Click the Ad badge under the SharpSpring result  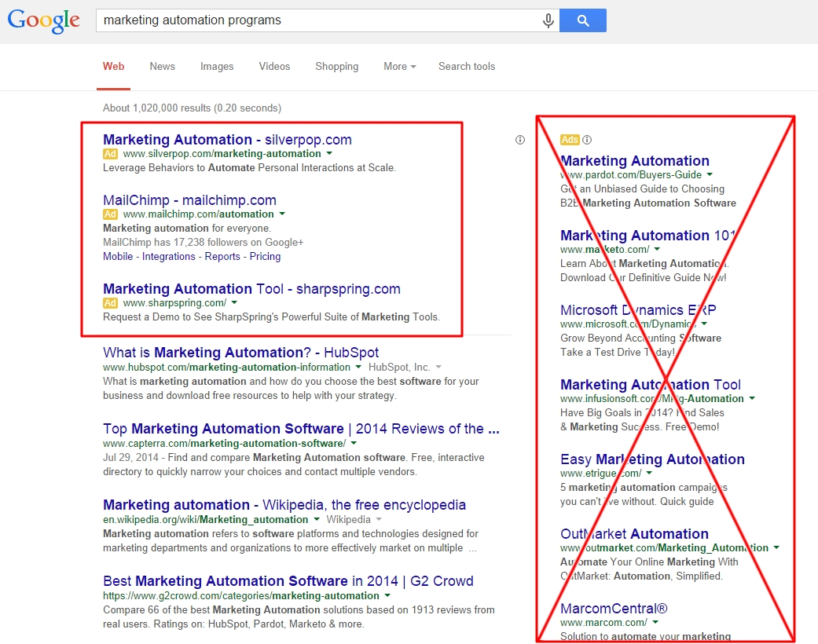(x=110, y=303)
